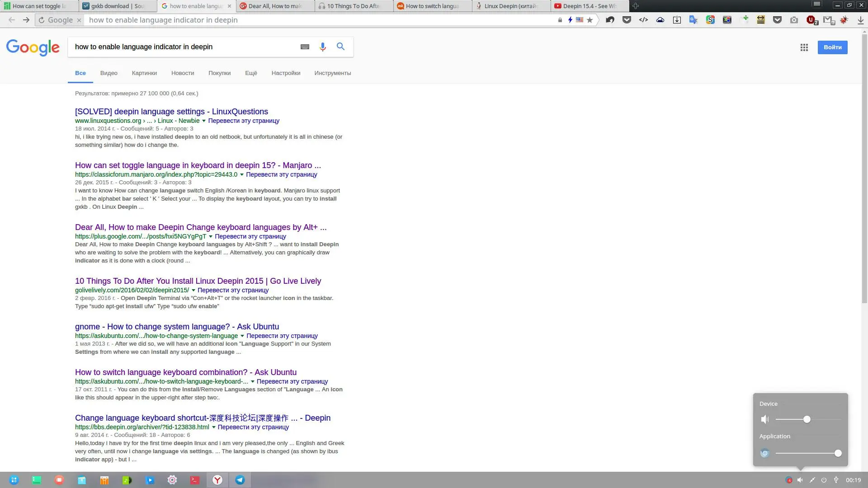
Task: Expand dropdown arrow next to bbs.deepin.org URL
Action: 213,427
